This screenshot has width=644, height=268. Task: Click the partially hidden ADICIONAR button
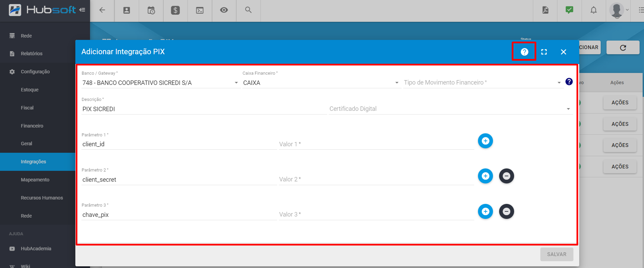[x=589, y=47]
